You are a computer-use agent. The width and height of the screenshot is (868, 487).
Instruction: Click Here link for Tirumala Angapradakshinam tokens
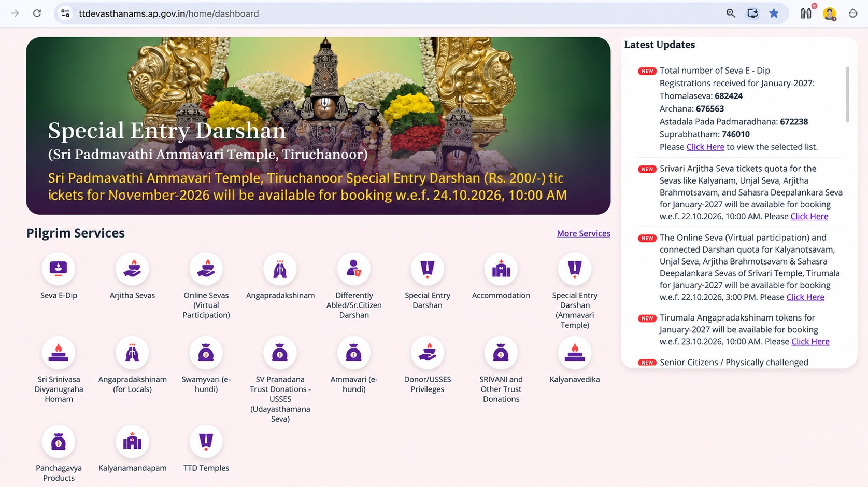810,341
